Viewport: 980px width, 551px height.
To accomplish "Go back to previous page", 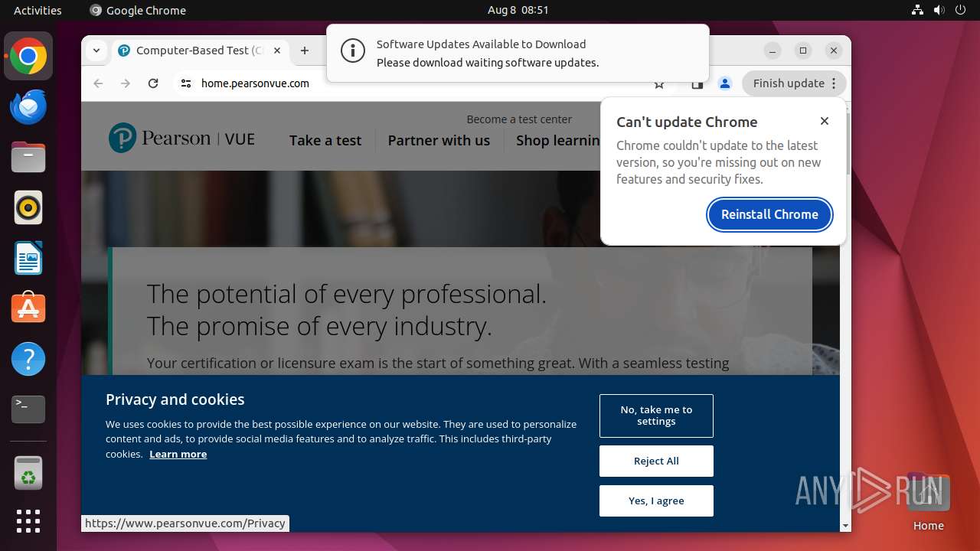I will (x=98, y=83).
